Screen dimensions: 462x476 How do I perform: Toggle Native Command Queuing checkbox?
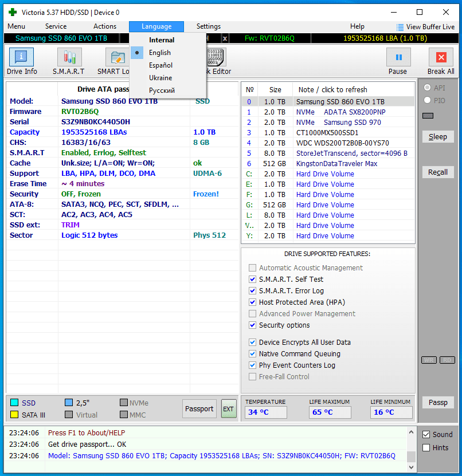point(252,353)
